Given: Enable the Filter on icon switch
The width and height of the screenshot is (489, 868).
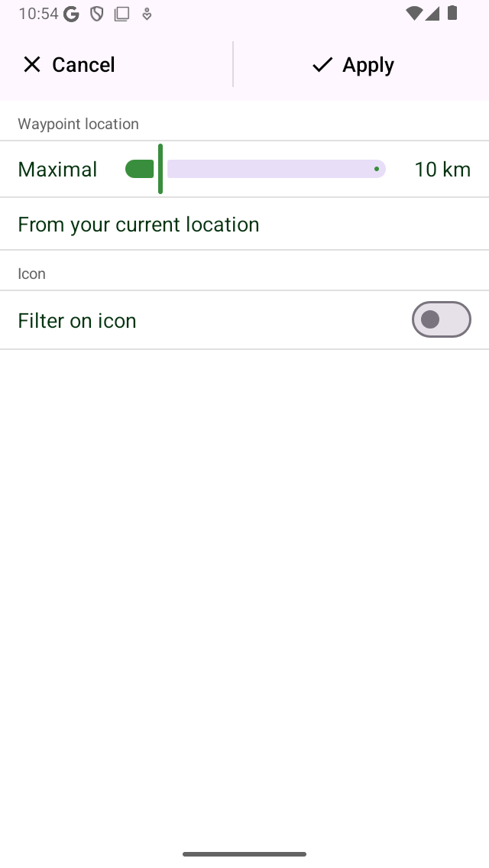Looking at the screenshot, I should [x=442, y=319].
